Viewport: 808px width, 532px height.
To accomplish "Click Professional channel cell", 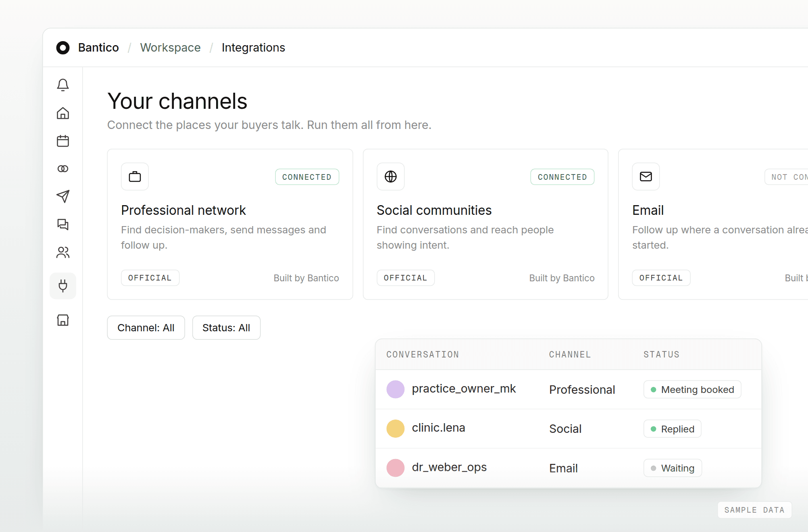I will pyautogui.click(x=582, y=390).
